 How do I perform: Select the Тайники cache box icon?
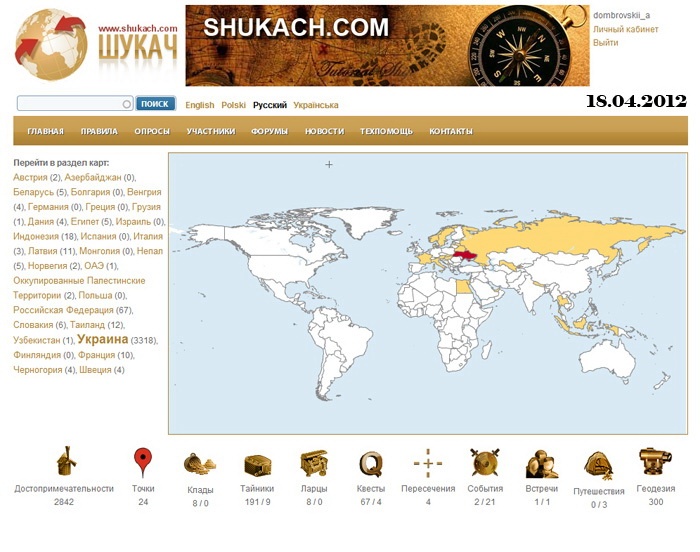pos(257,465)
